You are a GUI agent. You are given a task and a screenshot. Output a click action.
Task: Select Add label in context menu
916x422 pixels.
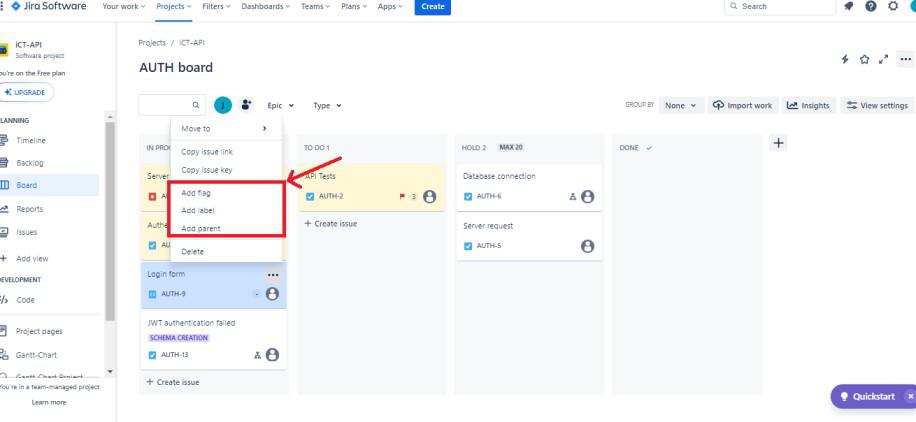[x=226, y=210]
